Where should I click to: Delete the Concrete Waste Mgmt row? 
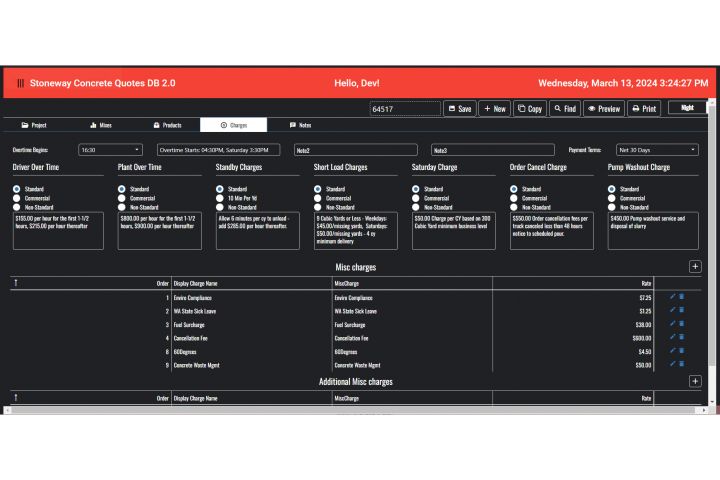point(681,364)
